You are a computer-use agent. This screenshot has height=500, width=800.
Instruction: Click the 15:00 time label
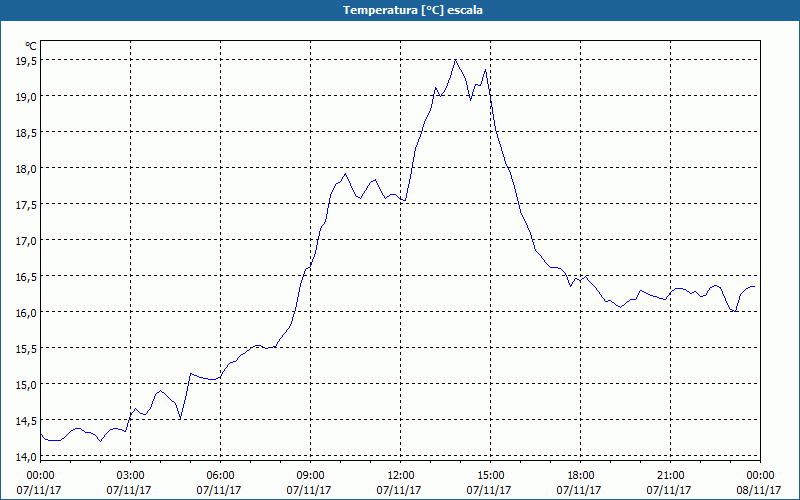coord(490,476)
